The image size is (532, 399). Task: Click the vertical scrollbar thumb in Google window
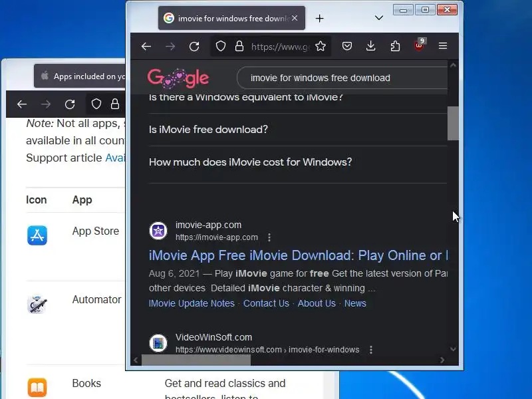click(453, 123)
